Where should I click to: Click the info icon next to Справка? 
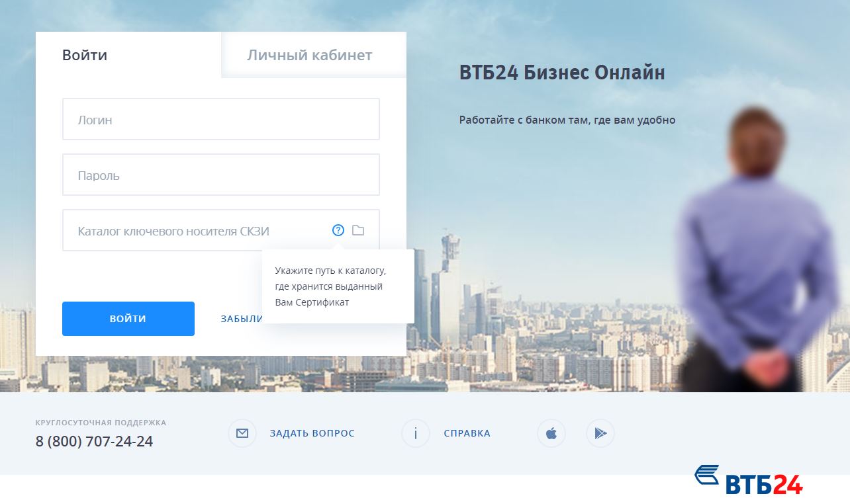pos(416,433)
